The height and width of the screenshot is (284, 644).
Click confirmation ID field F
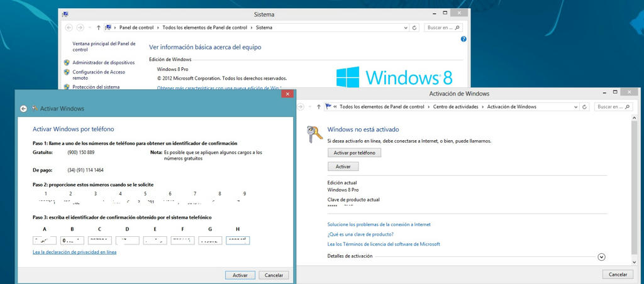coord(182,241)
